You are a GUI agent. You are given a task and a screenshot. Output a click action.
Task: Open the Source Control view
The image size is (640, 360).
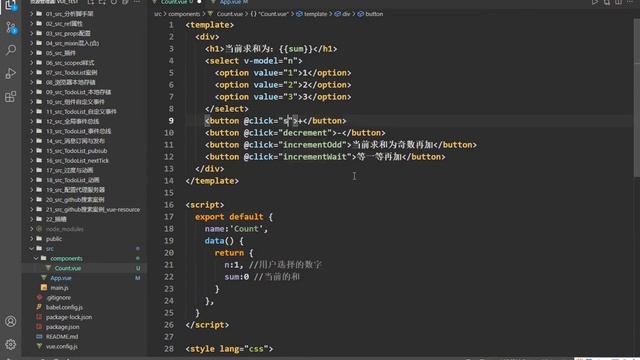tap(11, 28)
